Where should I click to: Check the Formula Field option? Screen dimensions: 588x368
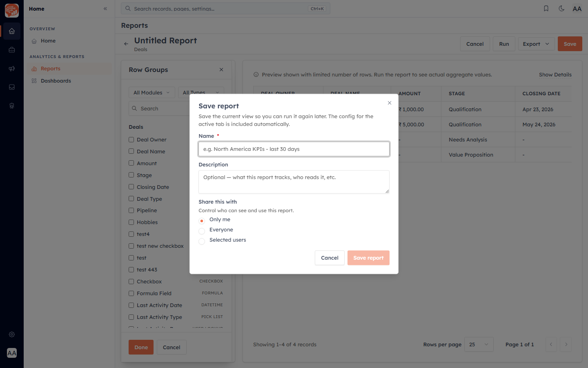[x=131, y=294]
